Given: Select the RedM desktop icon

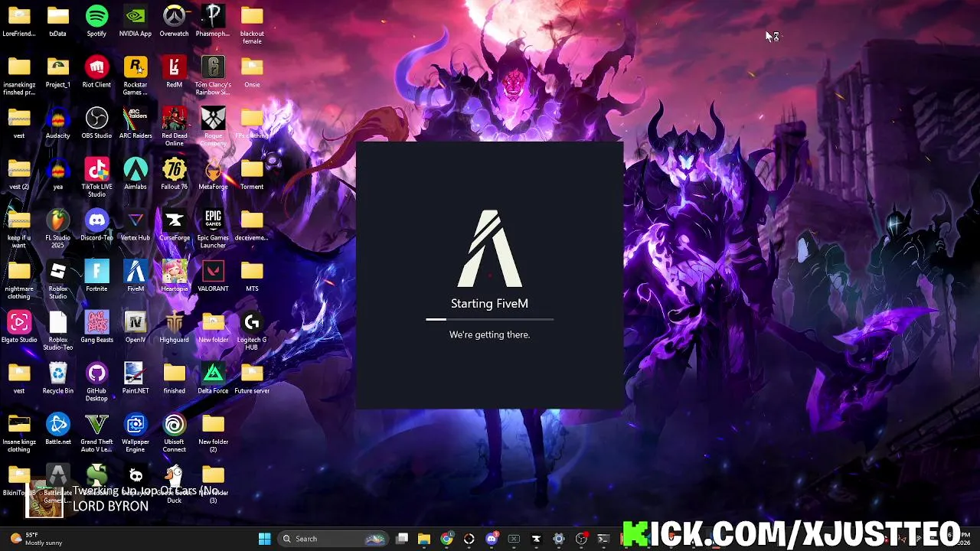Looking at the screenshot, I should point(175,72).
